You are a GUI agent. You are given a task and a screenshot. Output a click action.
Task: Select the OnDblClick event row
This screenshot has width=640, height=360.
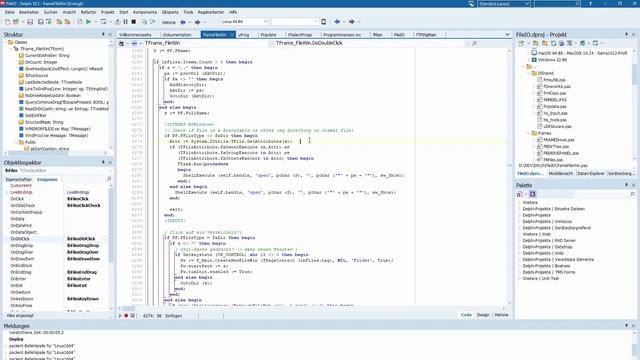56,239
